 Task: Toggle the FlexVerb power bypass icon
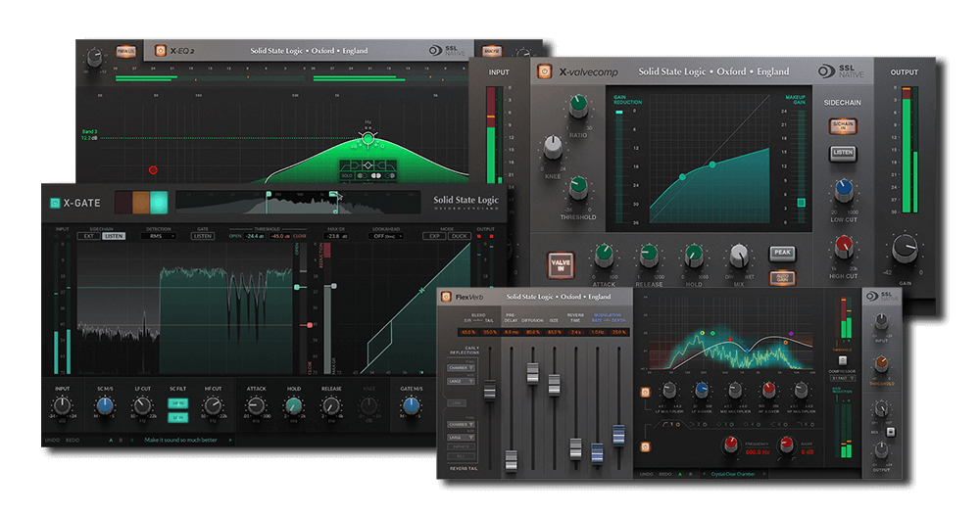(446, 297)
